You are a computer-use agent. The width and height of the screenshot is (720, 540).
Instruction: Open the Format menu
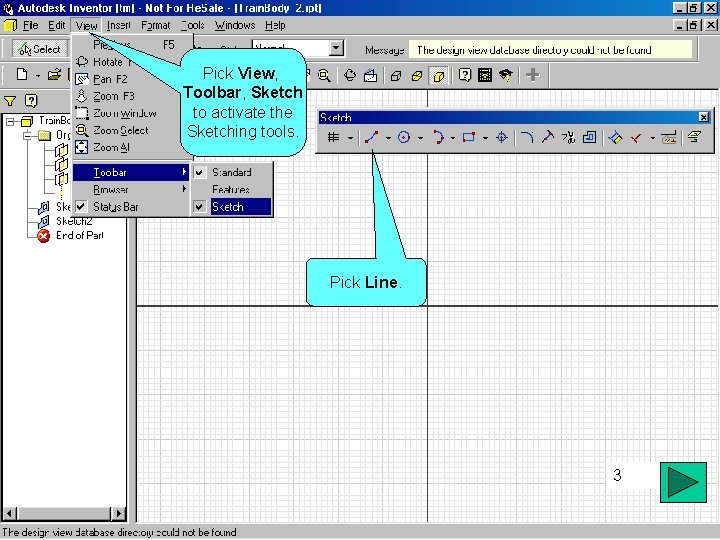click(x=156, y=25)
